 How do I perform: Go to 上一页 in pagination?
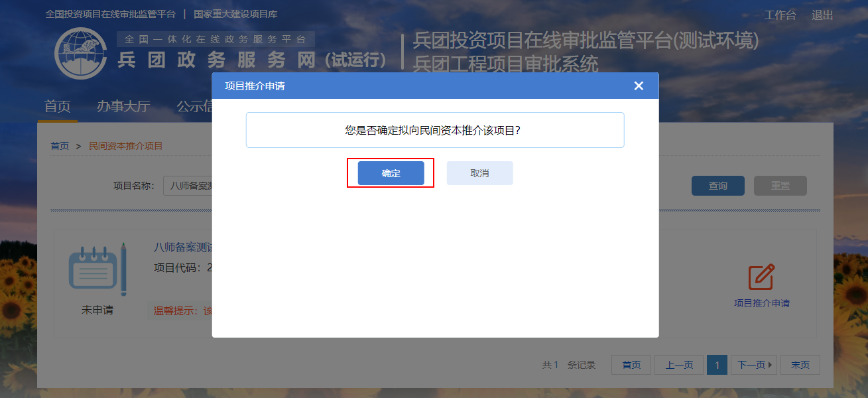[679, 365]
